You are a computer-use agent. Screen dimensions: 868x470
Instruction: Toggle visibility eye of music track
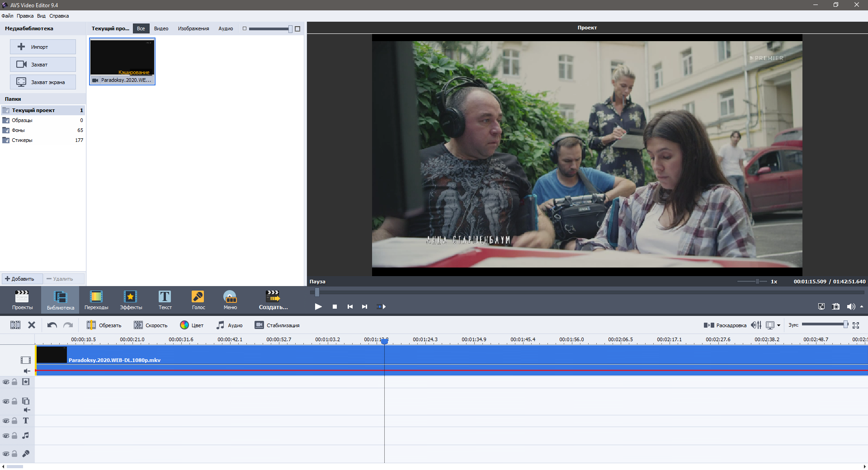coord(6,436)
